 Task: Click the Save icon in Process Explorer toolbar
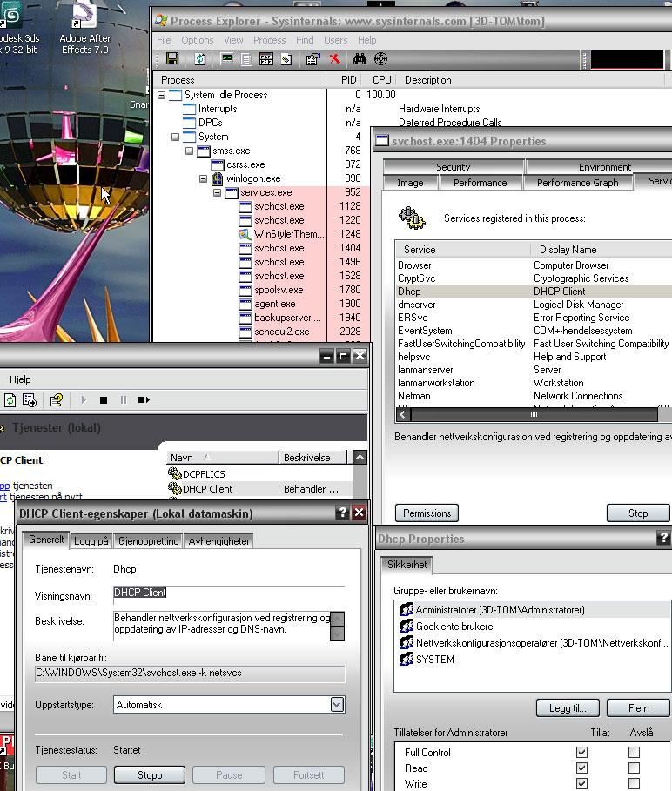pyautogui.click(x=172, y=59)
